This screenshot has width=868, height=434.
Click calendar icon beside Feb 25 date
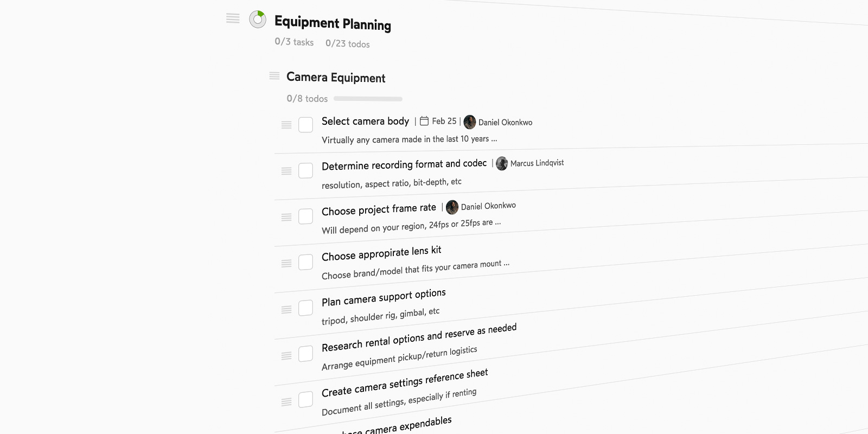[x=424, y=121]
